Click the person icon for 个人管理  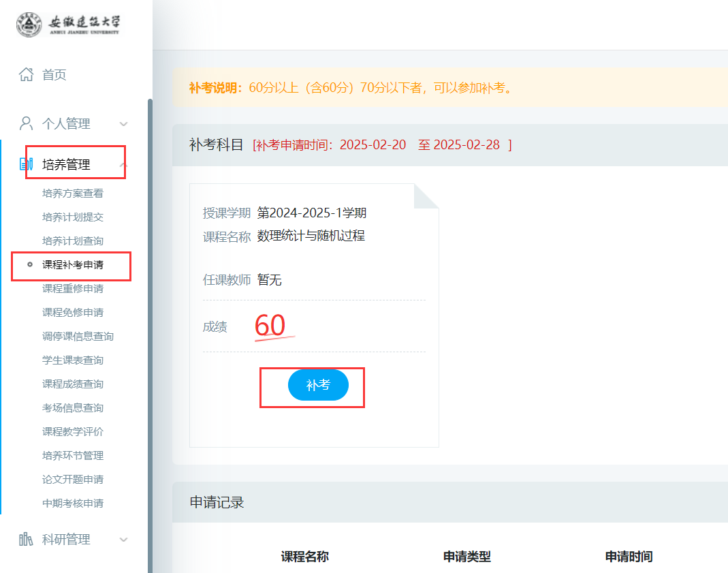tap(26, 123)
